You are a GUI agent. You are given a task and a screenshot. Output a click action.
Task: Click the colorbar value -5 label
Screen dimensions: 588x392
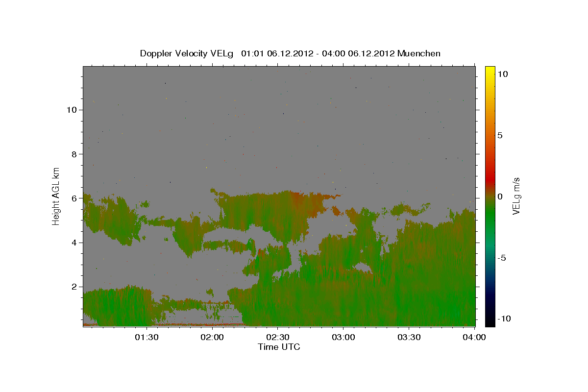click(502, 258)
